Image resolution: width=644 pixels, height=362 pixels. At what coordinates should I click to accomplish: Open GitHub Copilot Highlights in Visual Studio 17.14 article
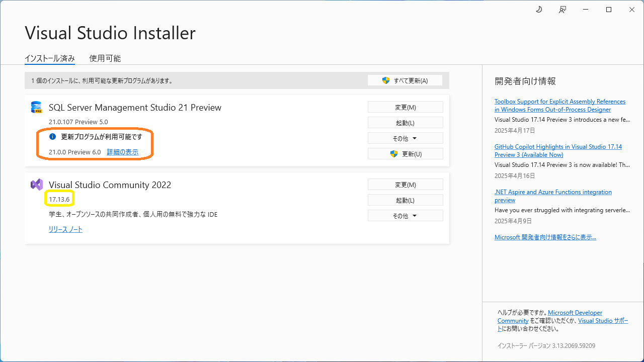click(558, 151)
